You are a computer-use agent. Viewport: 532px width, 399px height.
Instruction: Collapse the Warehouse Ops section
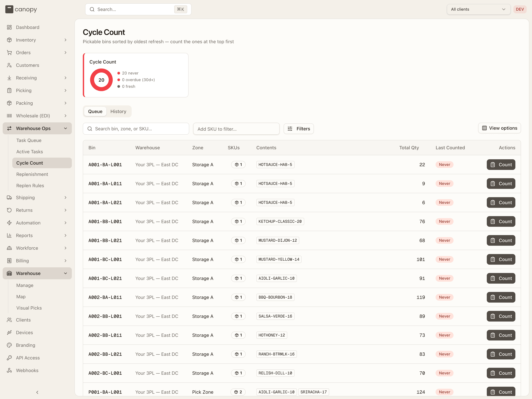click(x=65, y=129)
